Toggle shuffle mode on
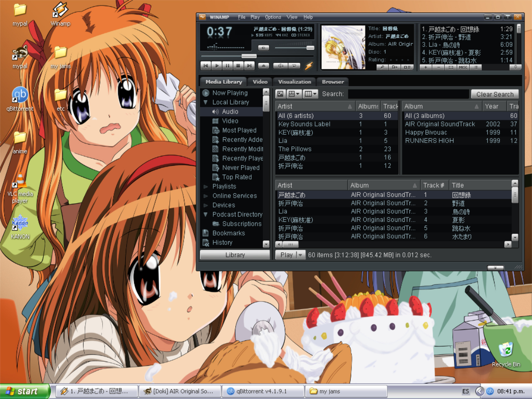The image size is (532, 399). pos(280,66)
